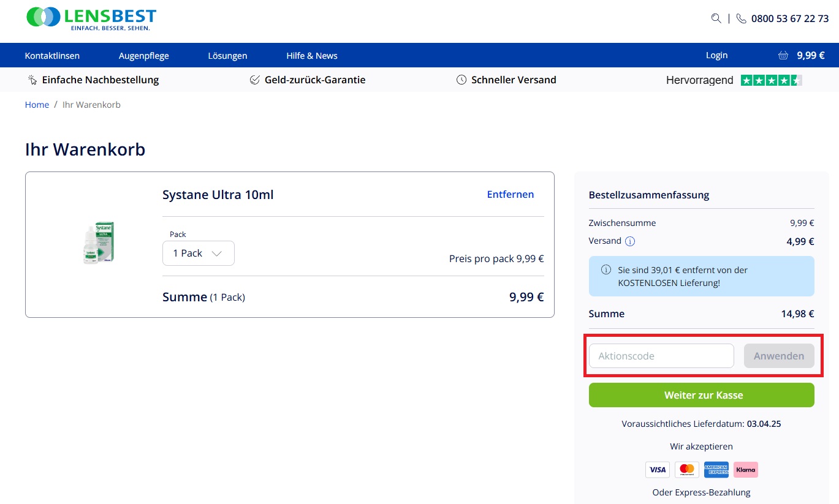Click the phone icon in header
The image size is (839, 504).
pyautogui.click(x=742, y=18)
